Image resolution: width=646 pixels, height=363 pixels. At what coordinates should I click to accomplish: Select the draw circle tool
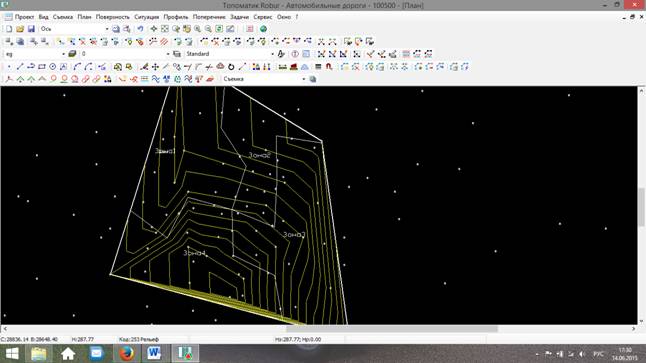(53, 67)
